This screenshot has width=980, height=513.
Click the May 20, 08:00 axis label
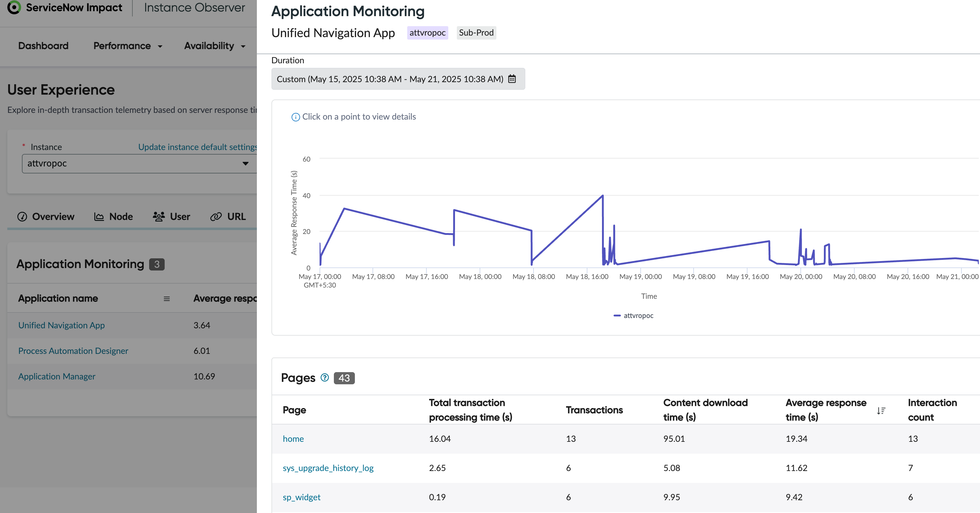point(855,277)
